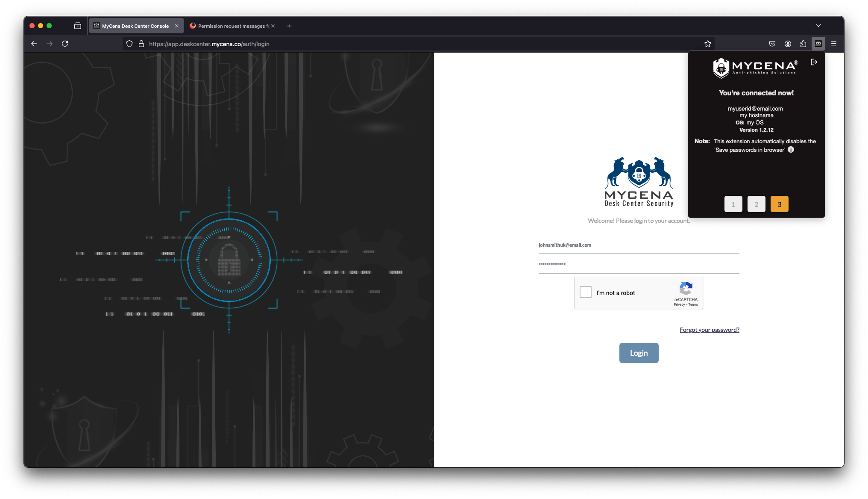This screenshot has width=868, height=499.
Task: Open the Firefox extensions puzzle icon
Action: tap(803, 44)
